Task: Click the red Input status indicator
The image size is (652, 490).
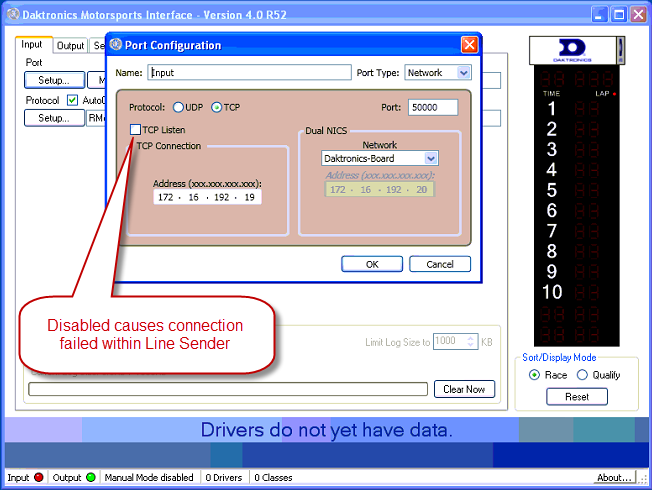Action: tap(39, 477)
